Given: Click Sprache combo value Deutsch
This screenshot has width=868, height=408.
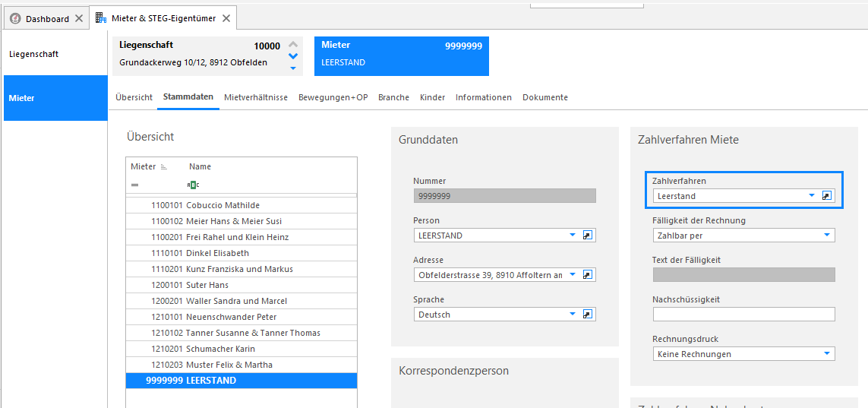Looking at the screenshot, I should (434, 314).
